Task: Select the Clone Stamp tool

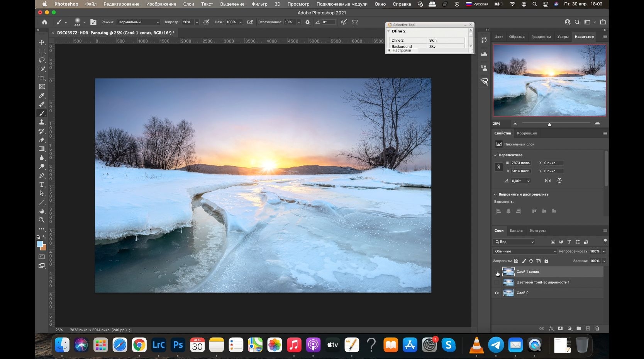Action: pos(42,122)
